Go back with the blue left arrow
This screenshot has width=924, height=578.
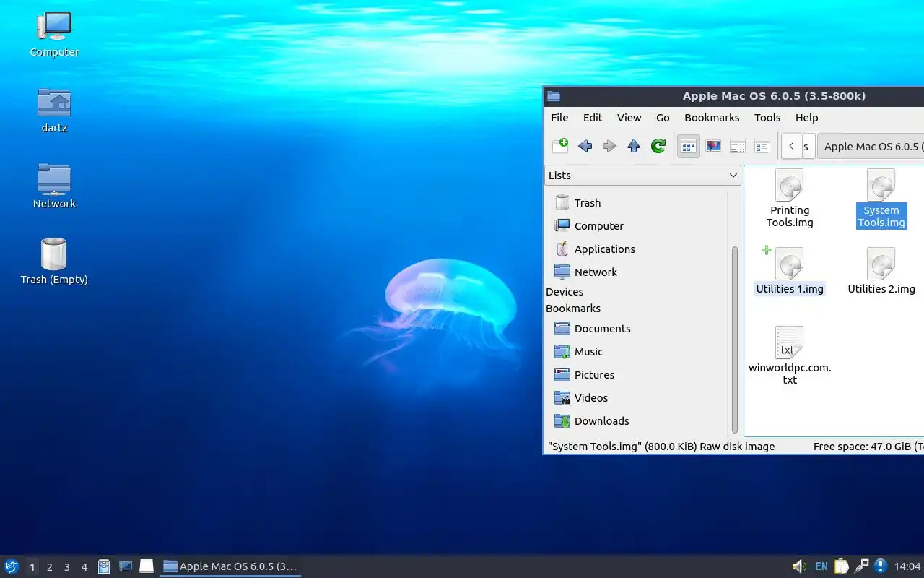point(585,146)
